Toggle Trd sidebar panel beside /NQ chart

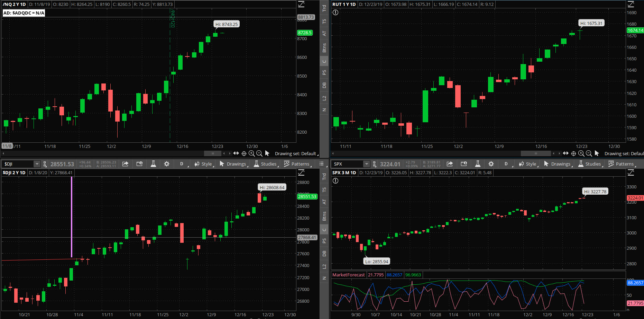pyautogui.click(x=324, y=8)
